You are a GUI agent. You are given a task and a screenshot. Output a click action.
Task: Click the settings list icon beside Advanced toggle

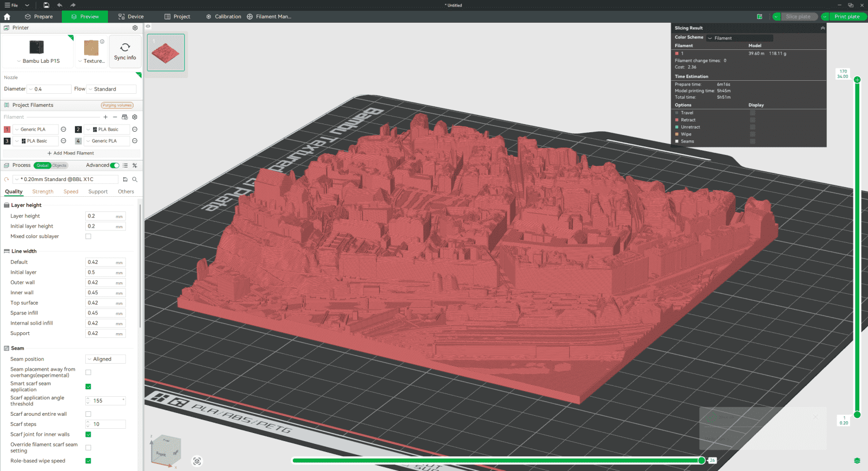tap(125, 165)
